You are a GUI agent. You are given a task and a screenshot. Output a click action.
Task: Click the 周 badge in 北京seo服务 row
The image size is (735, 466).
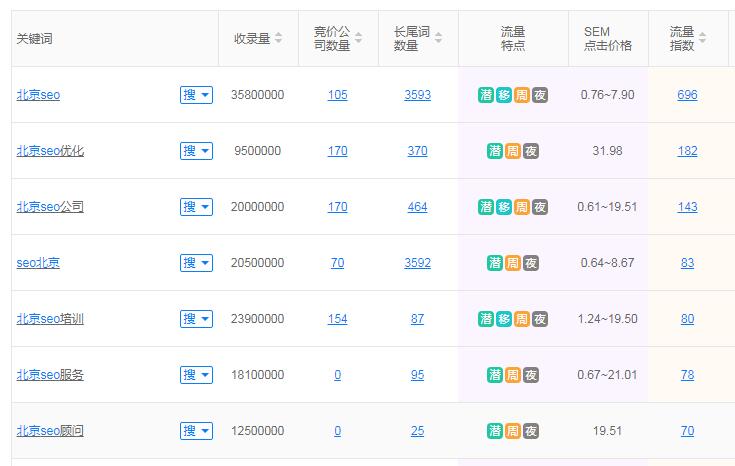pyautogui.click(x=513, y=375)
